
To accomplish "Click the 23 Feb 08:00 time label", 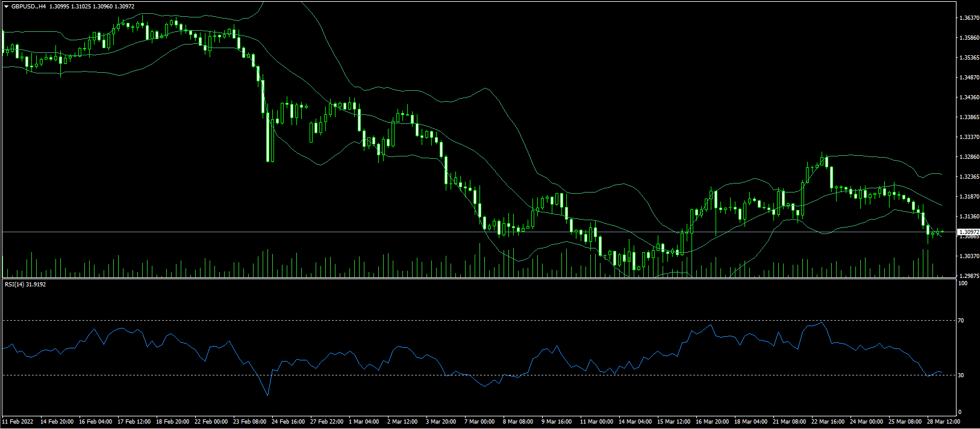I will (250, 422).
